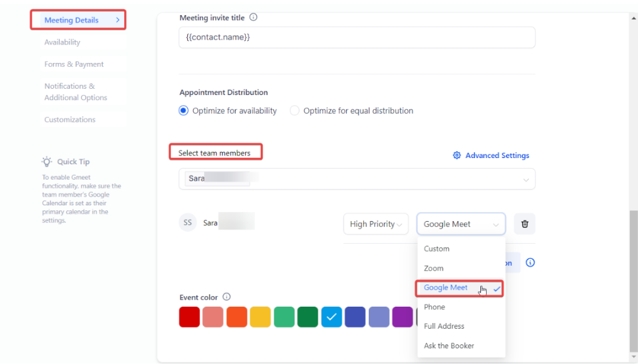Open Advanced Settings link

point(497,156)
